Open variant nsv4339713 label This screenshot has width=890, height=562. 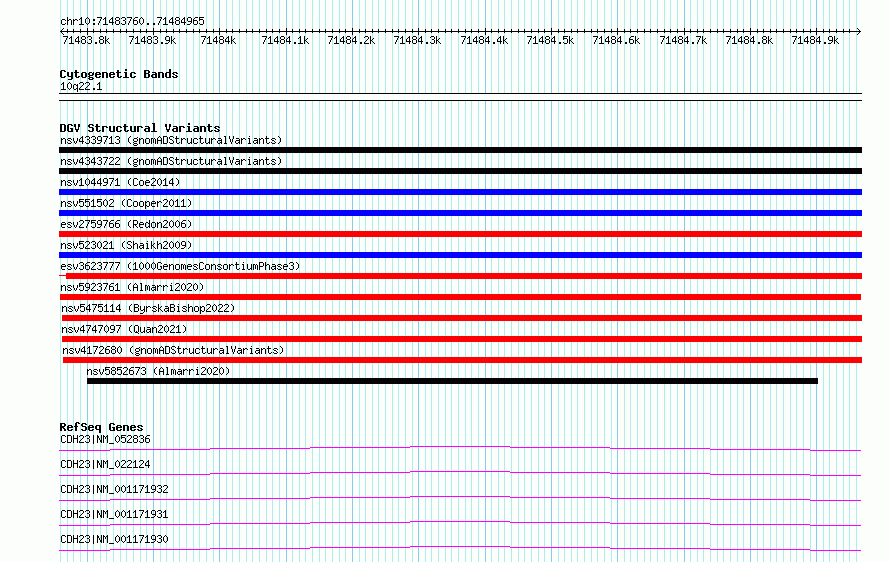[171, 140]
